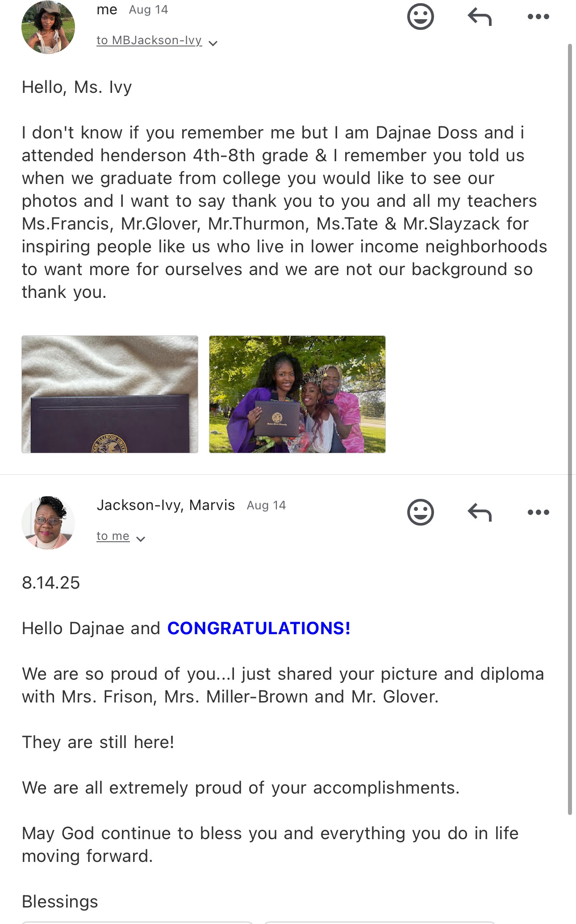Tap the 'Hello, Ms. Ivy' greeting line
The width and height of the screenshot is (576, 924).
(x=77, y=87)
